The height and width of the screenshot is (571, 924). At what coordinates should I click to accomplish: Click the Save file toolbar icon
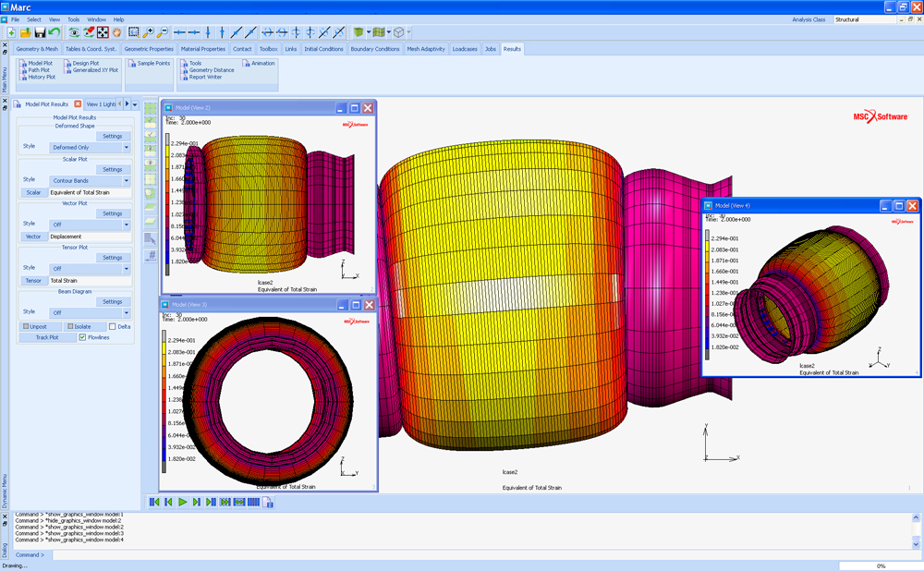tap(40, 32)
